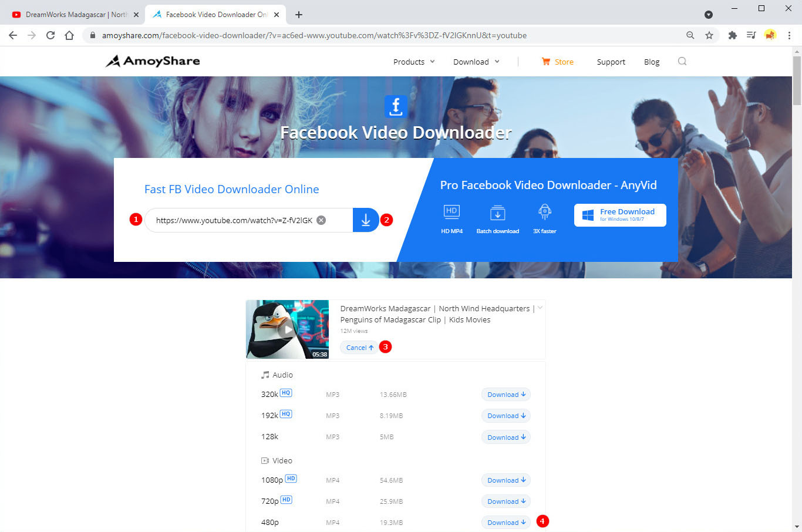Open the Support page
The image size is (802, 532).
(x=611, y=62)
